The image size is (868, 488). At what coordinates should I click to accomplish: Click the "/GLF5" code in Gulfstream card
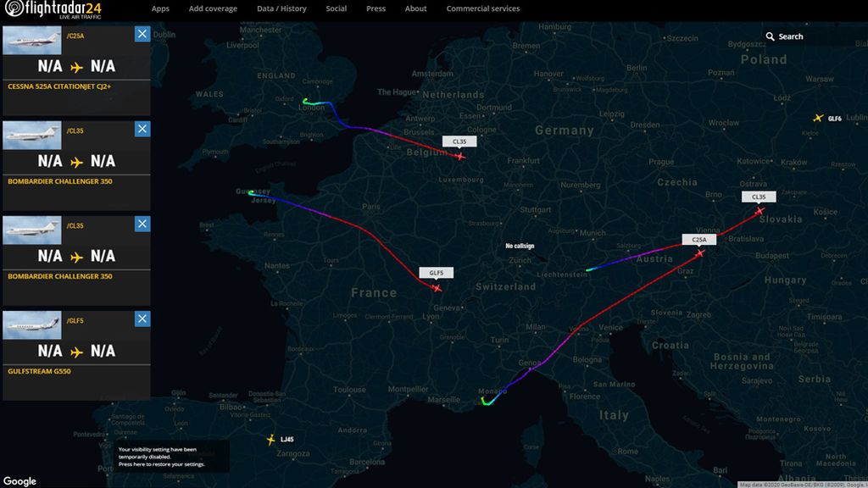[x=75, y=320]
